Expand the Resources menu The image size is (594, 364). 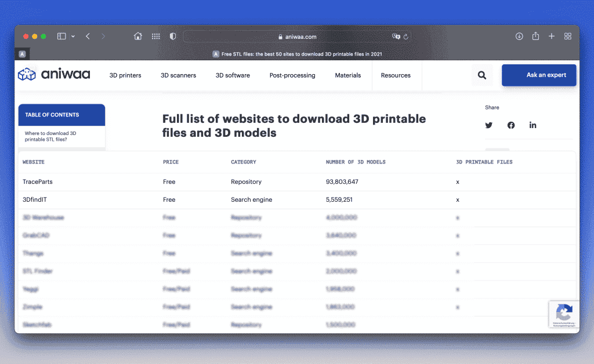pyautogui.click(x=396, y=75)
